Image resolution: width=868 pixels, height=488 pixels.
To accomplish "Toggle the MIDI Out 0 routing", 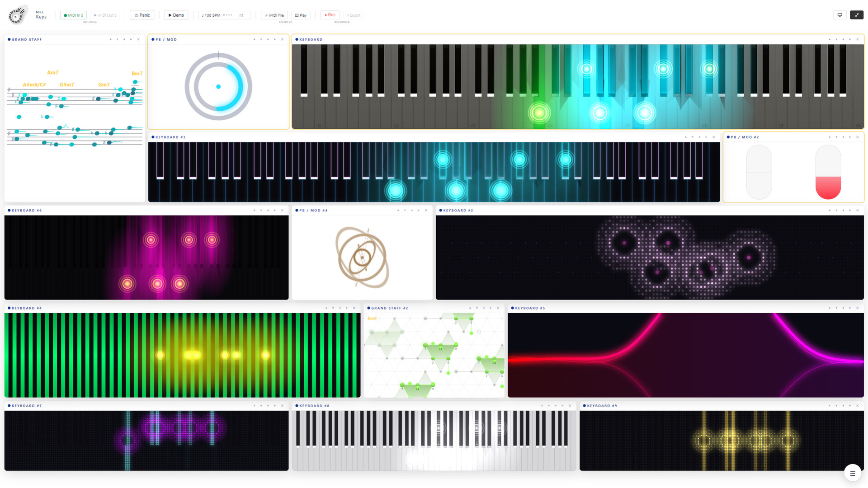I will coord(105,15).
